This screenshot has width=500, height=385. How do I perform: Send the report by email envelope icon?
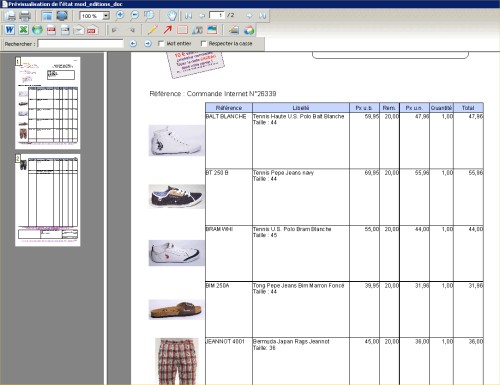click(79, 30)
